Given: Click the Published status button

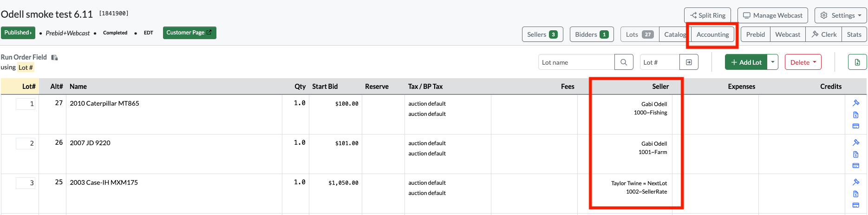Looking at the screenshot, I should pyautogui.click(x=18, y=33).
